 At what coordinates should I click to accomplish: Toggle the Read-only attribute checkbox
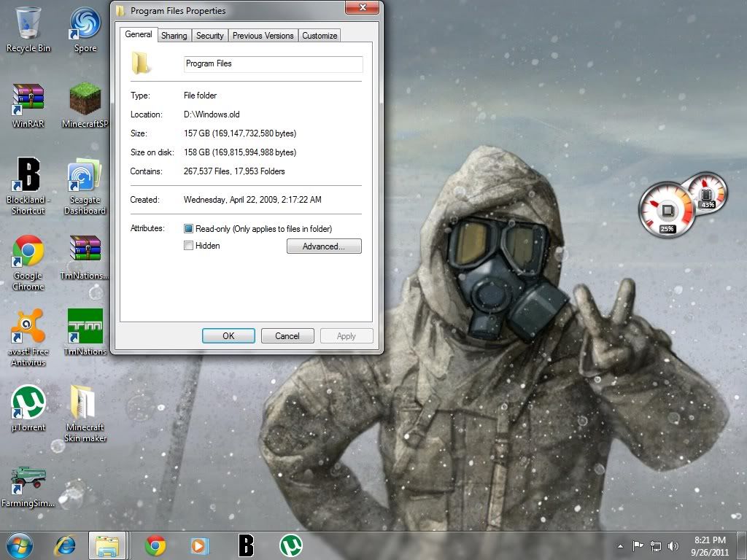pos(189,229)
